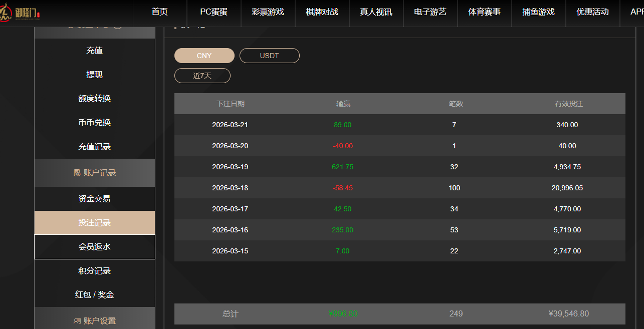The width and height of the screenshot is (644, 329).
Task: Open 红包 / 奖金 from the sidebar
Action: 94,294
